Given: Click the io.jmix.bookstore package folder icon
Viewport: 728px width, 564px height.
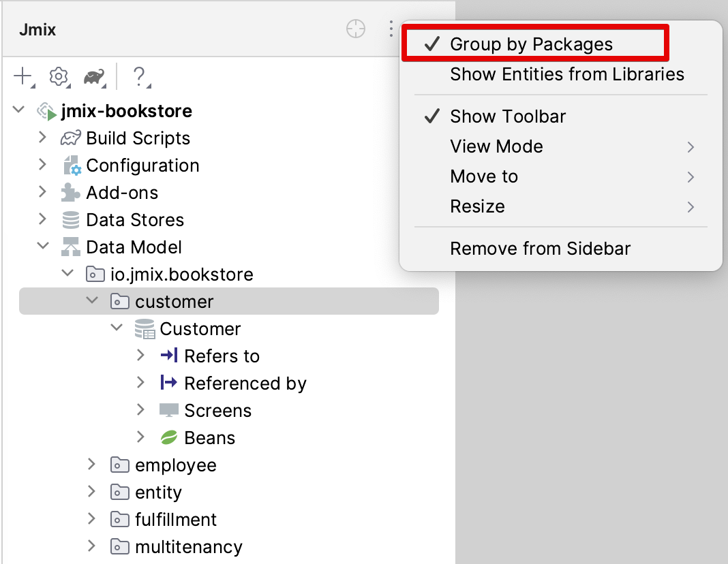Looking at the screenshot, I should coord(95,274).
